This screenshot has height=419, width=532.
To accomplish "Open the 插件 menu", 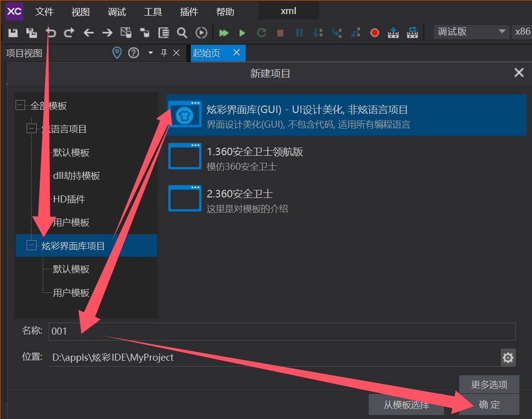I will coord(189,12).
